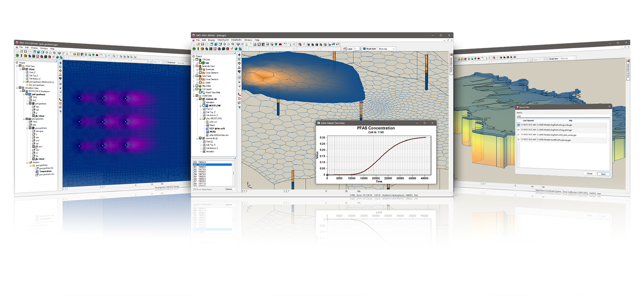Select Zoom tool in left geotherm window
644x296 pixels.
61,67
